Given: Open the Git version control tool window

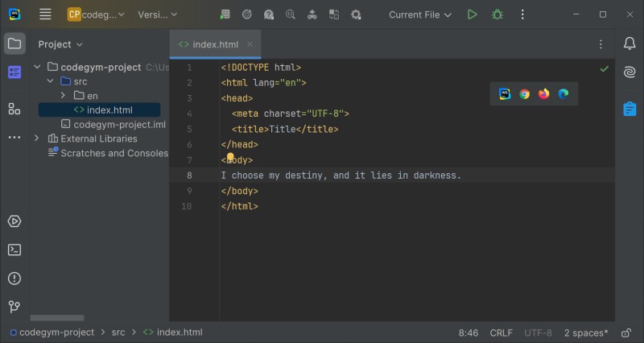Looking at the screenshot, I should (14, 306).
